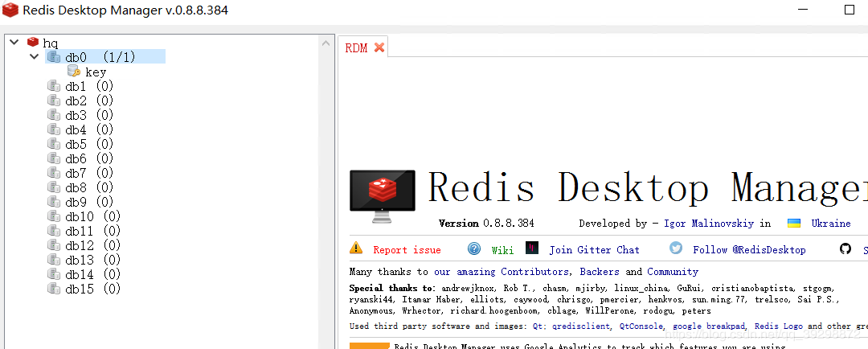
Task: Click the db2 database icon
Action: (54, 101)
